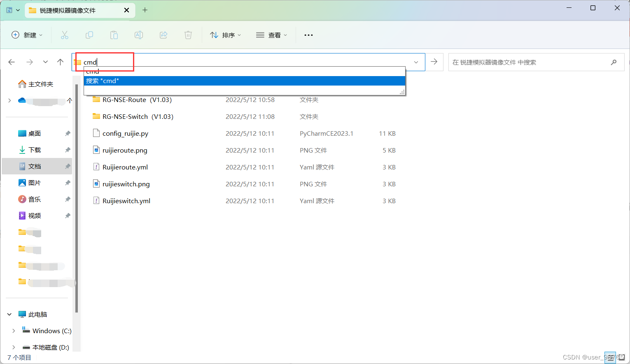Open 音乐 in navigation pane

point(35,199)
